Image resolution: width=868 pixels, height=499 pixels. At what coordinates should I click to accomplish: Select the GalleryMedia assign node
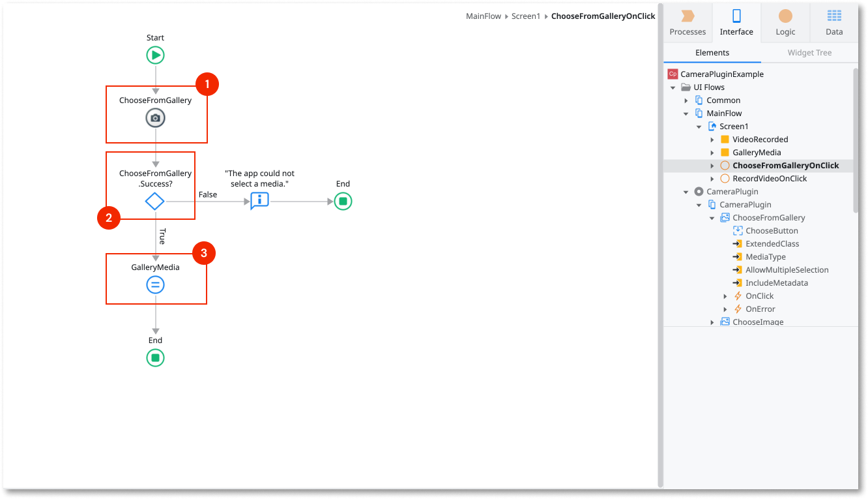(155, 284)
